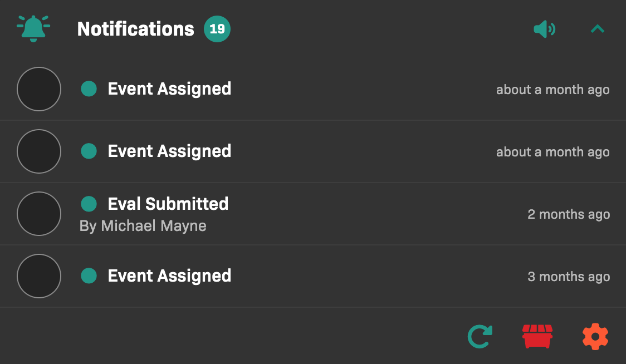This screenshot has width=626, height=364.
Task: Click the 2 months ago timestamp
Action: pos(569,214)
